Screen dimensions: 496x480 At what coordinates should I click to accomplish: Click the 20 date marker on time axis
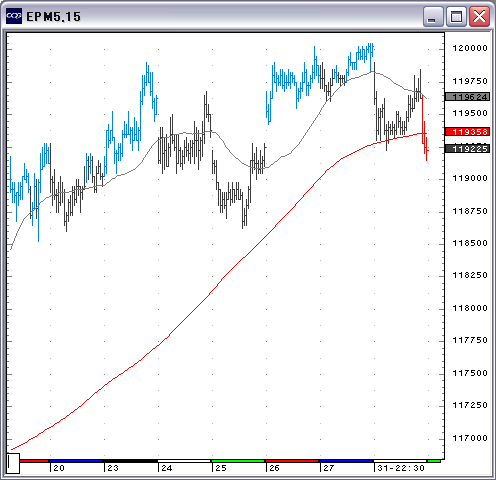tap(59, 468)
